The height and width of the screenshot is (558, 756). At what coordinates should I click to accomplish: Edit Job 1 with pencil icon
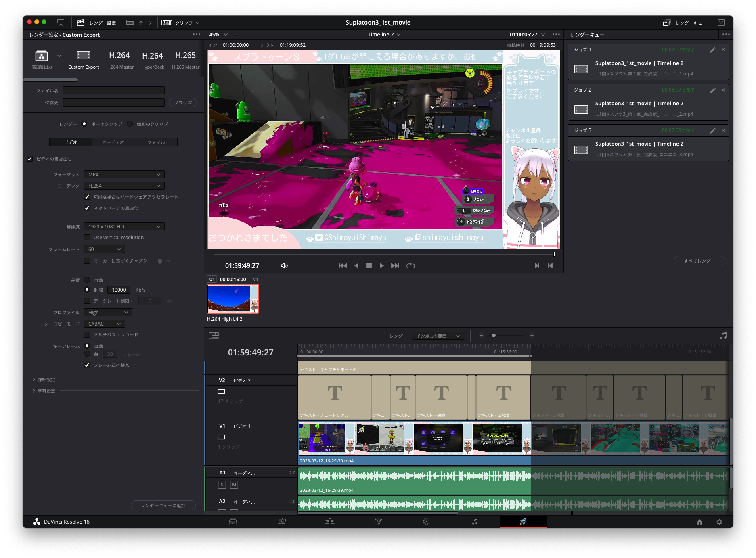click(x=713, y=50)
